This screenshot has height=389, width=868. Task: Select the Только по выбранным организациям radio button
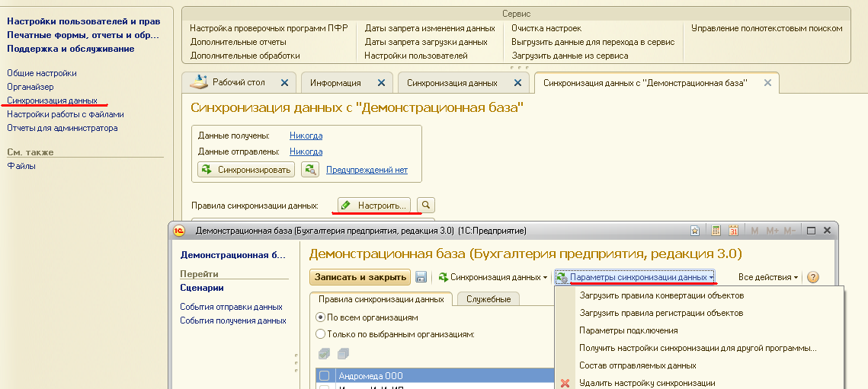point(320,334)
